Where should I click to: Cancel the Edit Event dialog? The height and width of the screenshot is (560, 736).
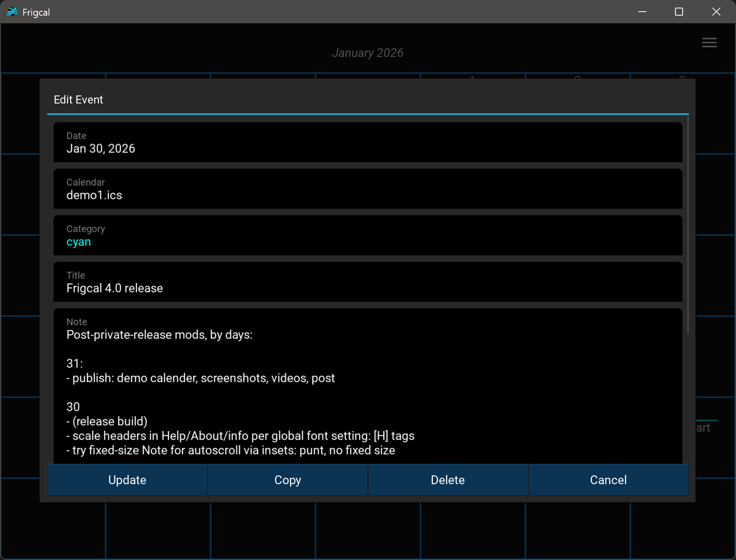click(608, 480)
